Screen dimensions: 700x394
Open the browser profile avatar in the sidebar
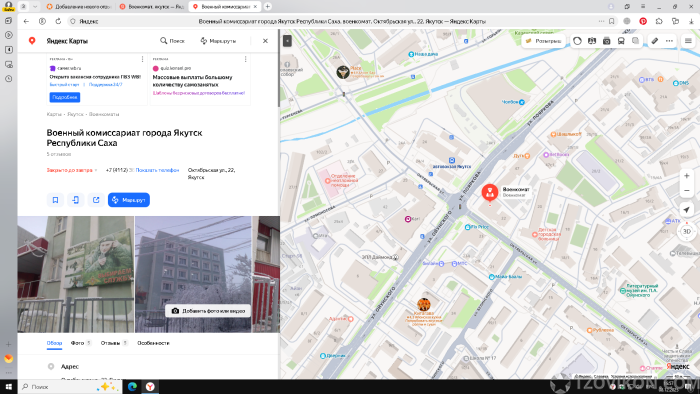[x=8, y=6]
